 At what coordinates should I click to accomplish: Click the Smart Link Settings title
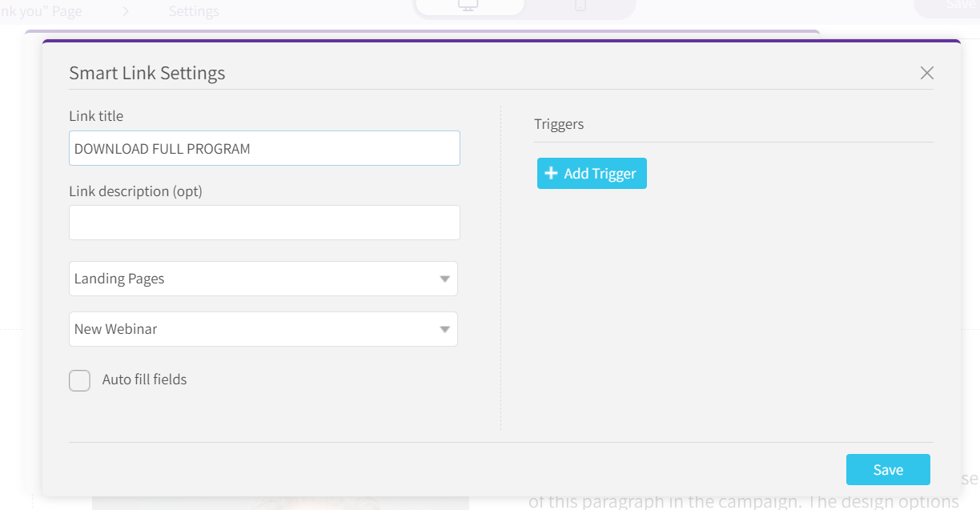tap(147, 73)
